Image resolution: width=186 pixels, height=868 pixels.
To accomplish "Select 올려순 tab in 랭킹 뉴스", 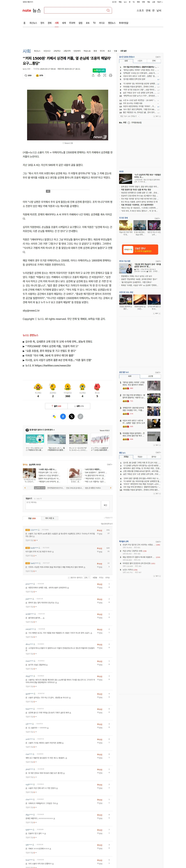I will [x=154, y=457].
